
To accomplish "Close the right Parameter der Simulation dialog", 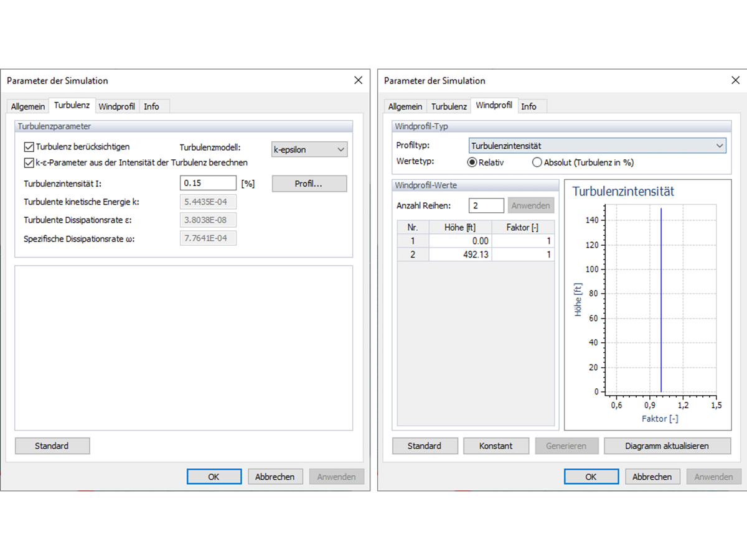I will (x=735, y=80).
